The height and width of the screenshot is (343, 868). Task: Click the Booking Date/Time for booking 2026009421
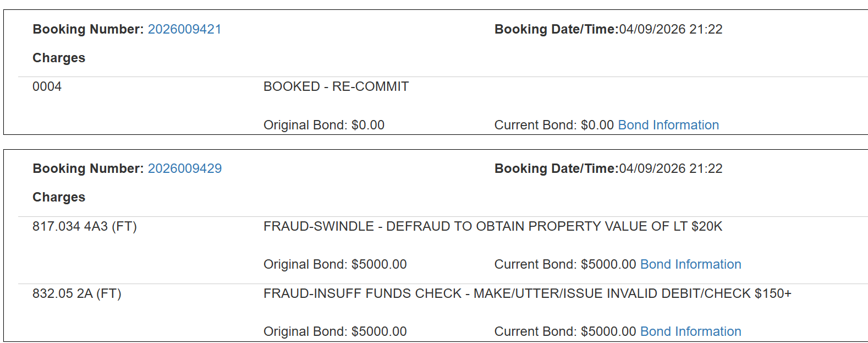(608, 29)
